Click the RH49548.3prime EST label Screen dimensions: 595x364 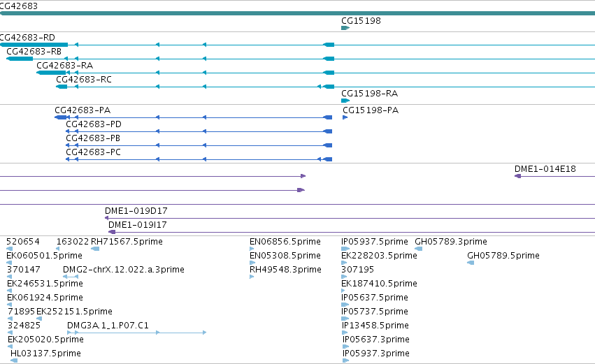point(285,270)
